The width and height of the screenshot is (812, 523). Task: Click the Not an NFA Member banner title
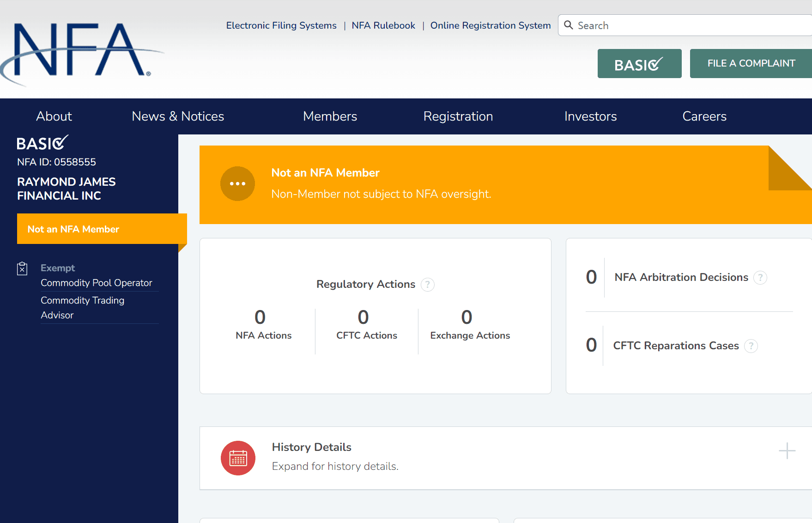pos(325,173)
